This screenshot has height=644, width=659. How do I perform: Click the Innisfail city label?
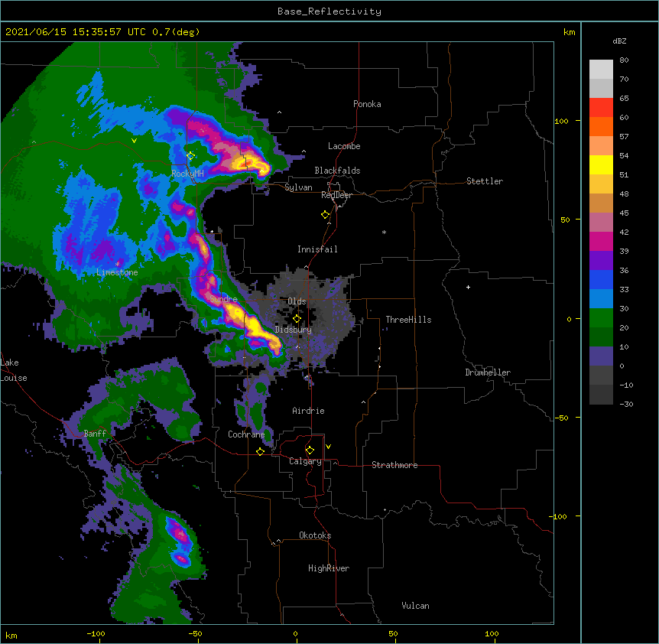coord(317,249)
